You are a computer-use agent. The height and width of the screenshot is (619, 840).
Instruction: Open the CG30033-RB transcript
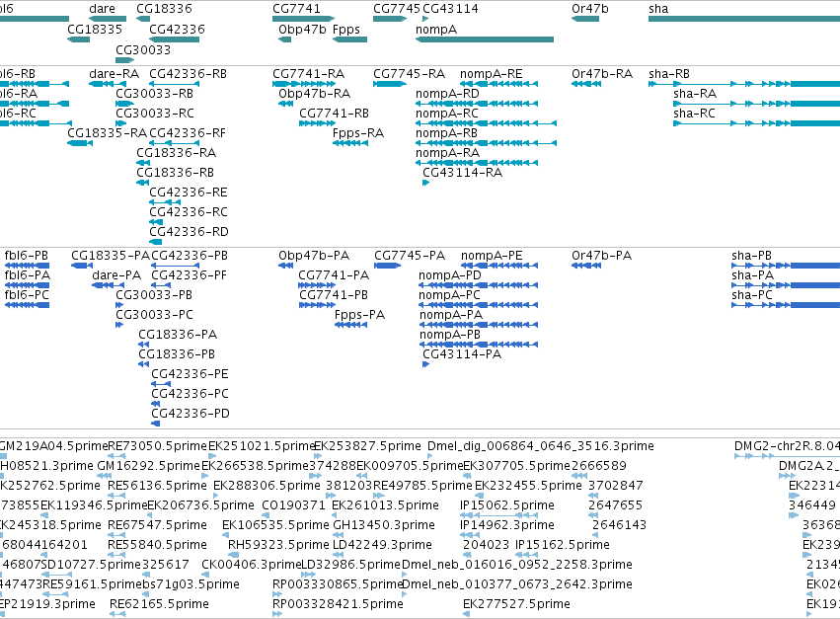124,104
